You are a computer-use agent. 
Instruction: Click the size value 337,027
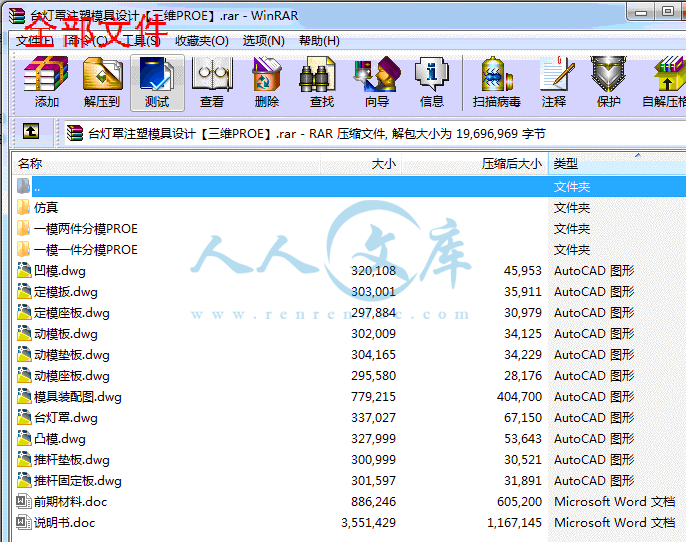pyautogui.click(x=373, y=418)
